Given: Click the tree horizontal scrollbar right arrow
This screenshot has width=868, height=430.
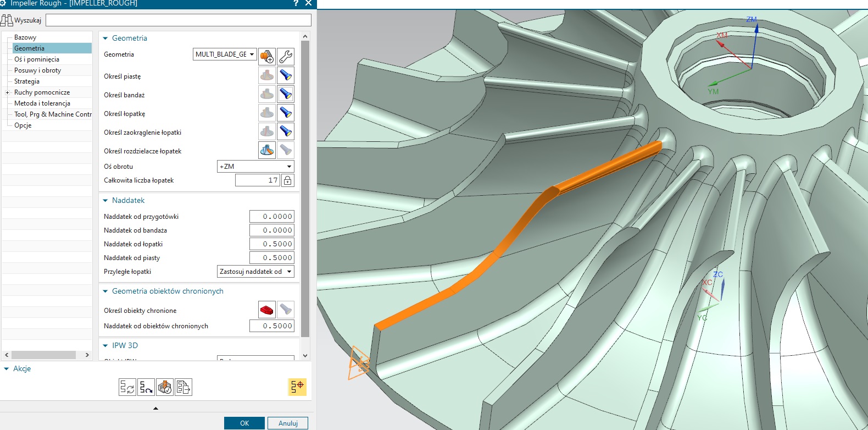Looking at the screenshot, I should 87,355.
